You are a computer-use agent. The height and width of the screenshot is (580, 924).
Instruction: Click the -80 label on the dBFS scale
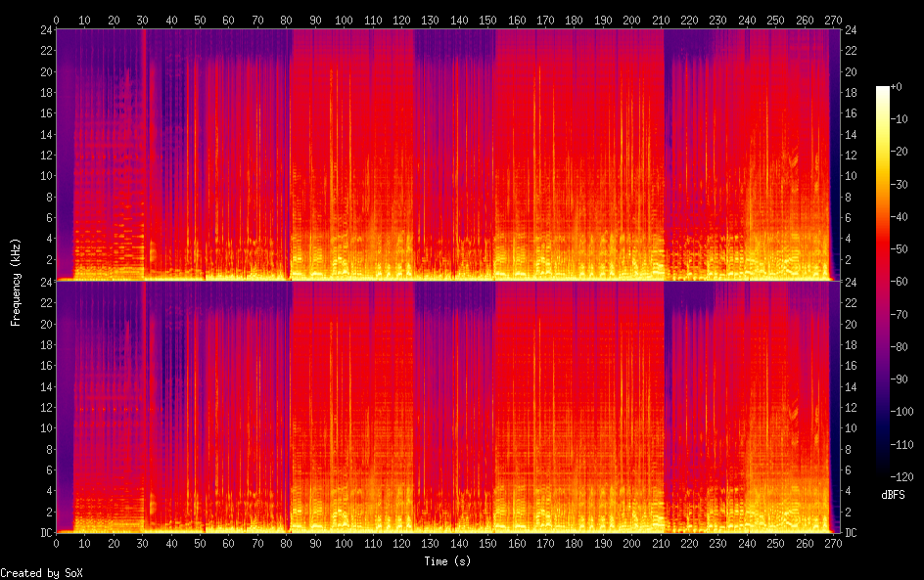[900, 346]
